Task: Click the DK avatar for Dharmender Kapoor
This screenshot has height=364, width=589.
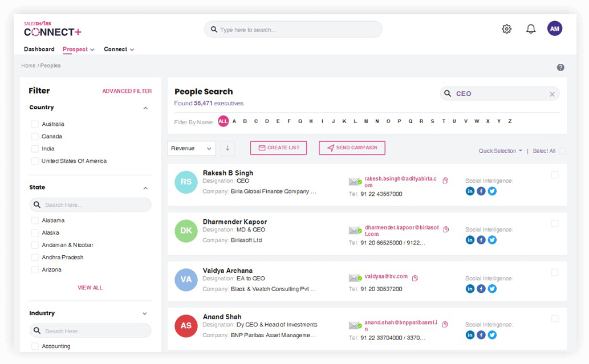Action: click(186, 231)
